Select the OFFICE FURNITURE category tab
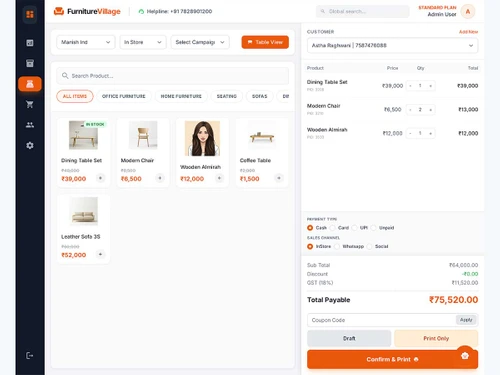 tap(124, 96)
